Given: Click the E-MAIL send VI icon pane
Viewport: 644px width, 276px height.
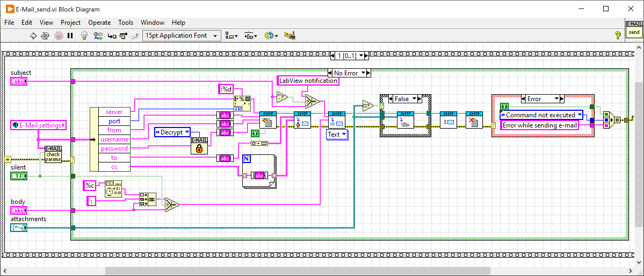Looking at the screenshot, I should pyautogui.click(x=634, y=29).
